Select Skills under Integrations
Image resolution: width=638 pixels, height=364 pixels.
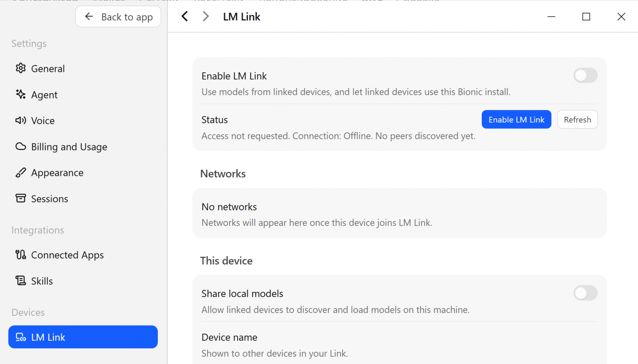coord(83,281)
